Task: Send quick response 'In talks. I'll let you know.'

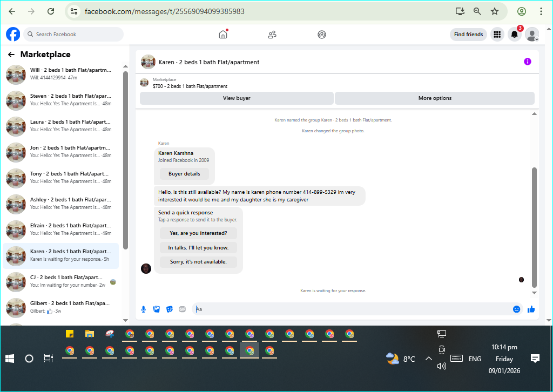Action: [198, 247]
